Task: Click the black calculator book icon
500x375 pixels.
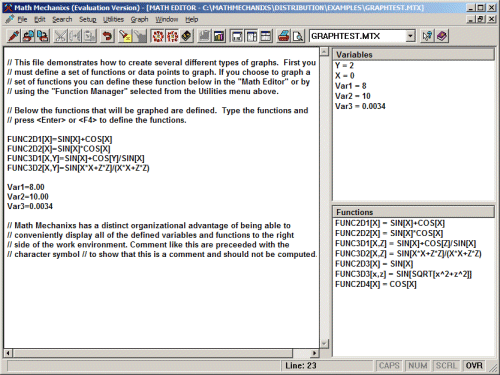Action: [x=187, y=36]
